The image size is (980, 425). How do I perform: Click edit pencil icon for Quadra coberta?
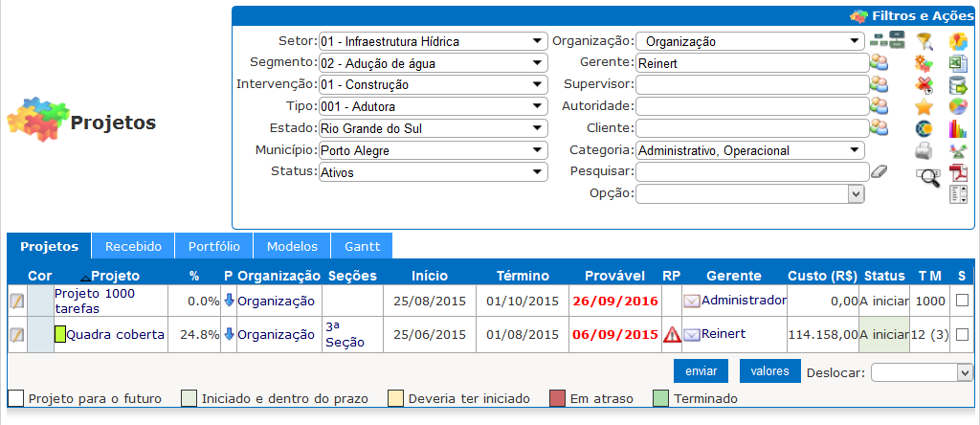click(17, 334)
